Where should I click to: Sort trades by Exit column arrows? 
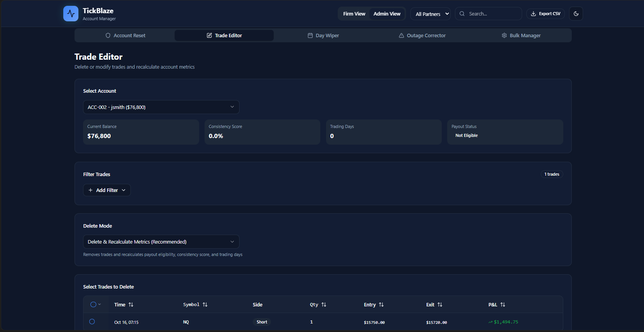[x=440, y=305]
